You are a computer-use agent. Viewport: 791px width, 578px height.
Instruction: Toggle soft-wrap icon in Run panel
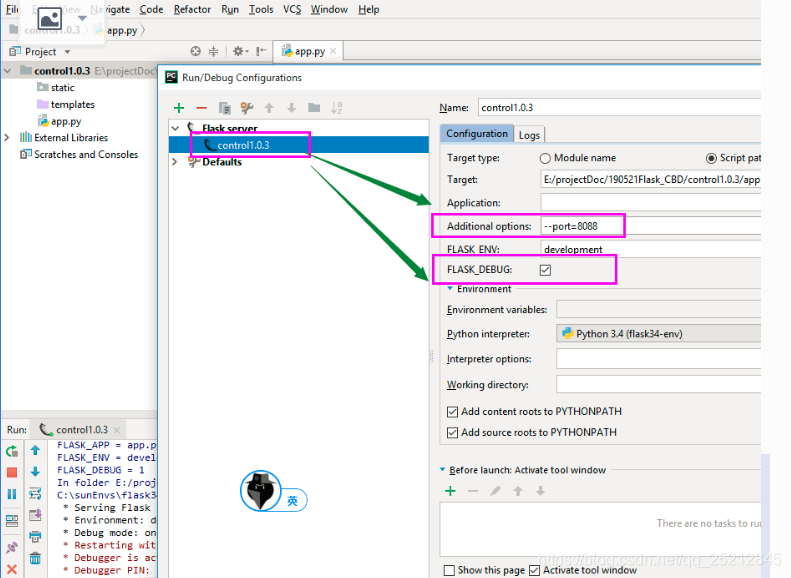[35, 493]
